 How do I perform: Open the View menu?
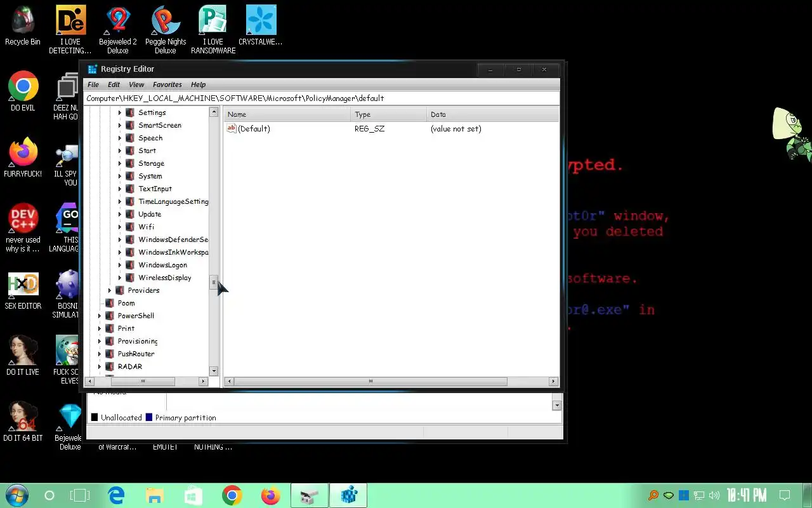(136, 84)
